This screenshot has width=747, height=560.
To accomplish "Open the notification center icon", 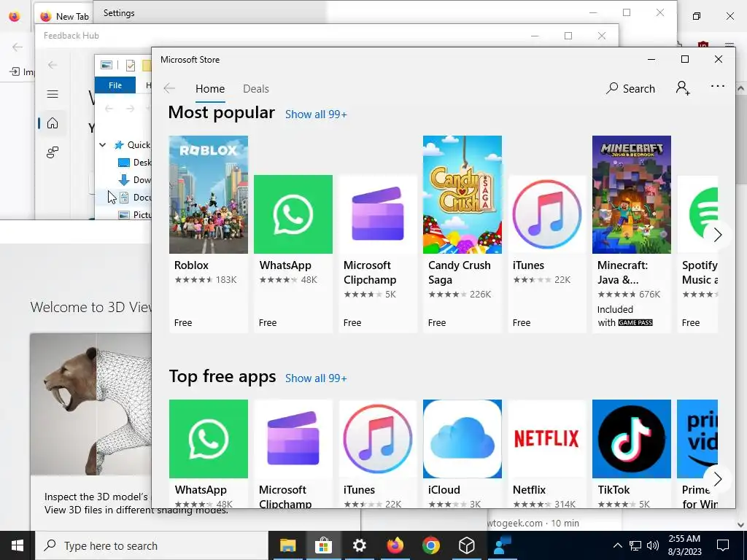I will 723,545.
